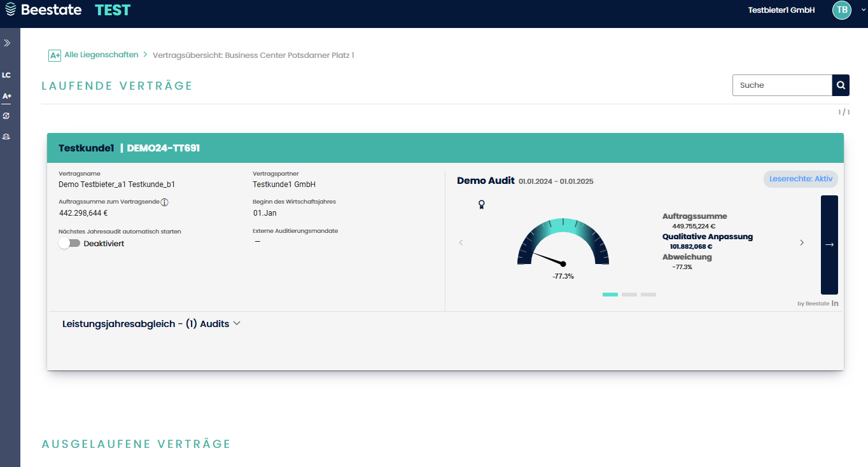Click the info icon beside Auftragssumme zum Vertragsende
This screenshot has width=868, height=467.
click(164, 202)
